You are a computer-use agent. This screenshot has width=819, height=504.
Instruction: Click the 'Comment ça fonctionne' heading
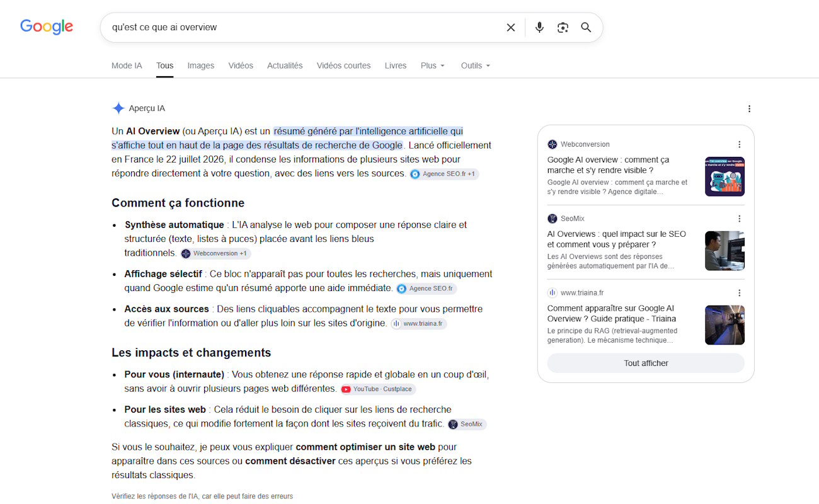[x=178, y=203]
